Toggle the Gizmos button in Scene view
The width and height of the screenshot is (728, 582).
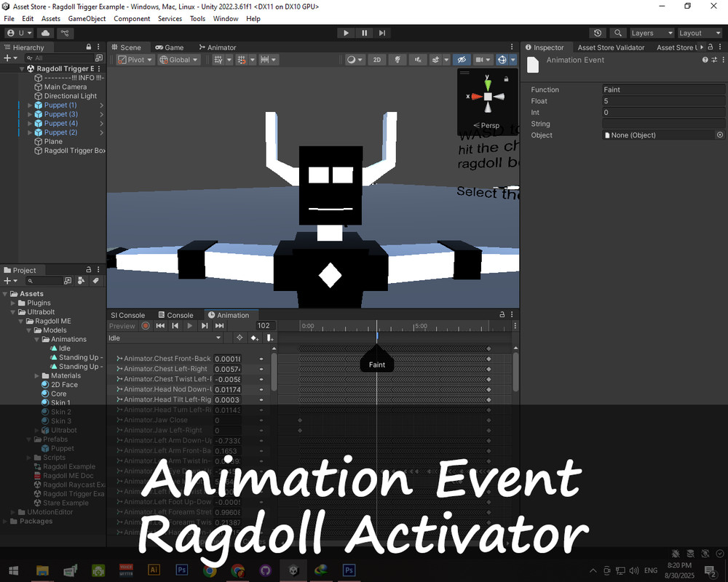tap(502, 60)
